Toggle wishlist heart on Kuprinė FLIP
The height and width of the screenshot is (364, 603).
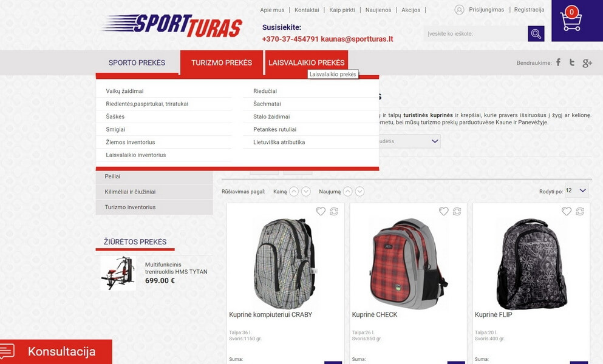point(567,211)
